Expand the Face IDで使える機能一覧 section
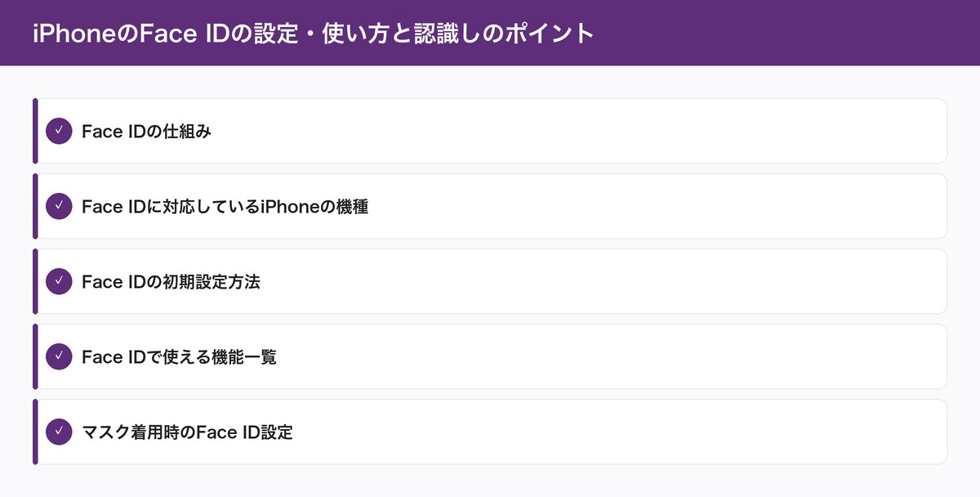This screenshot has width=980, height=497. [x=490, y=356]
